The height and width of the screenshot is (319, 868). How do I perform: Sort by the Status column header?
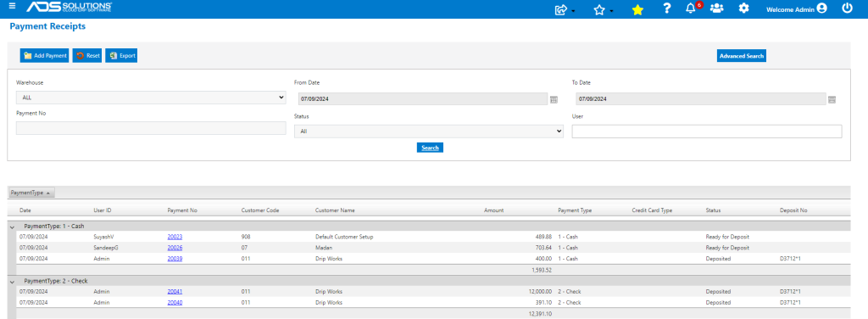713,210
